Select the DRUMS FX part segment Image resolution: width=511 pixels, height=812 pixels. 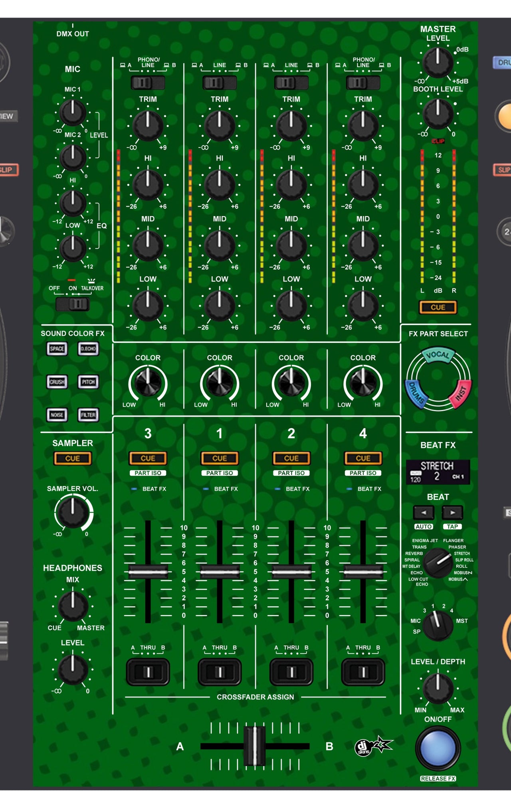click(416, 394)
